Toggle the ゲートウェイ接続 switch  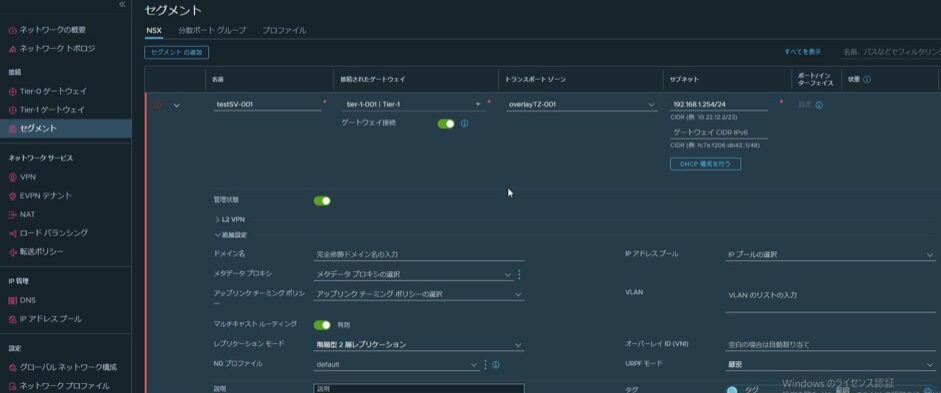click(446, 124)
